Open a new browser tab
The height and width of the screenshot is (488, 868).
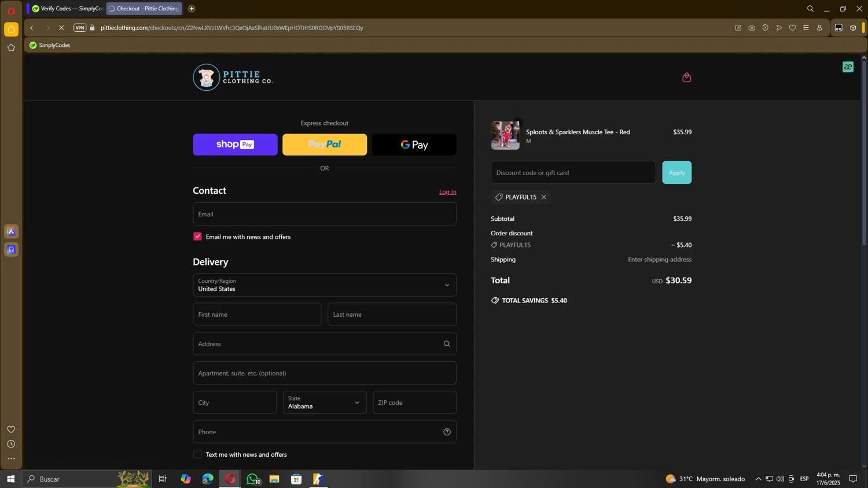pos(192,9)
